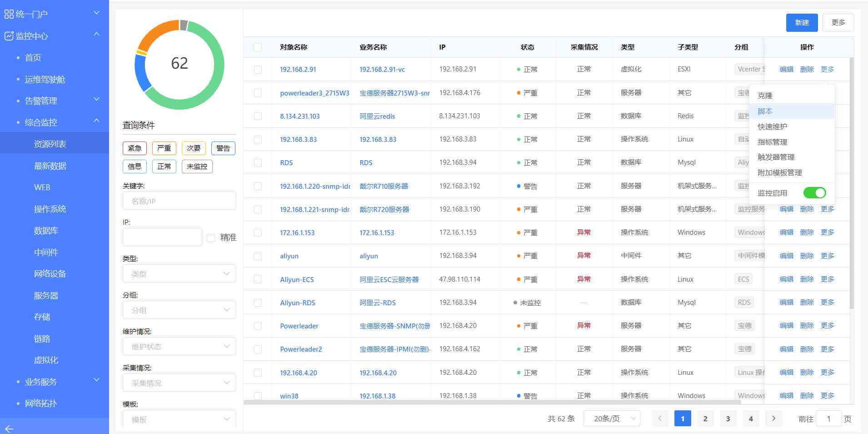The width and height of the screenshot is (868, 434).
Task: Collapse the 综合监控 submenu chevron
Action: point(96,121)
